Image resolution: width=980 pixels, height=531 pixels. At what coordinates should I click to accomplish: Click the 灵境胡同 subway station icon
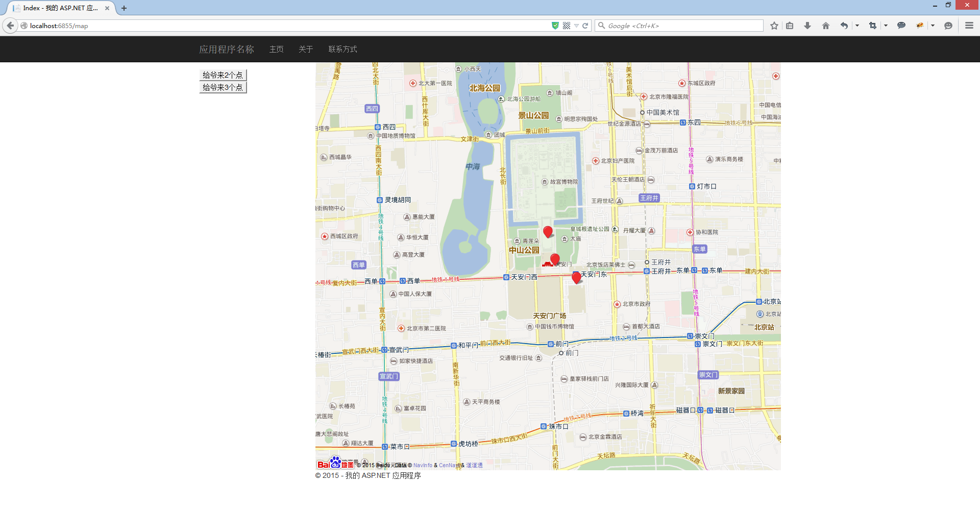pos(380,200)
